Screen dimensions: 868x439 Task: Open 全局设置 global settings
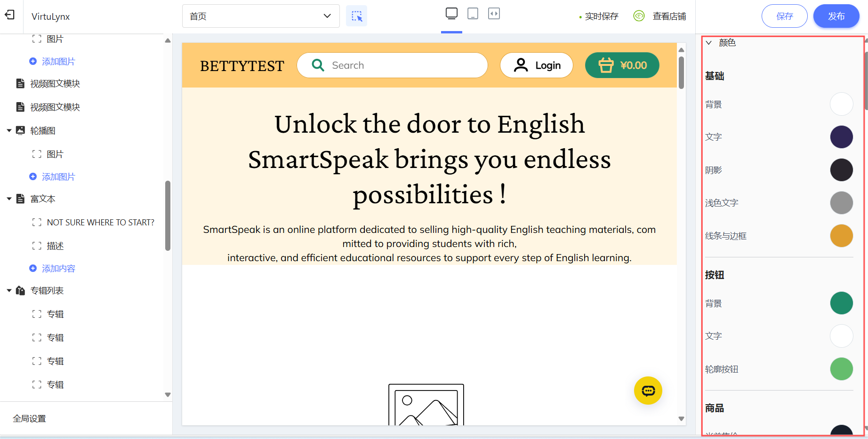[x=29, y=419]
